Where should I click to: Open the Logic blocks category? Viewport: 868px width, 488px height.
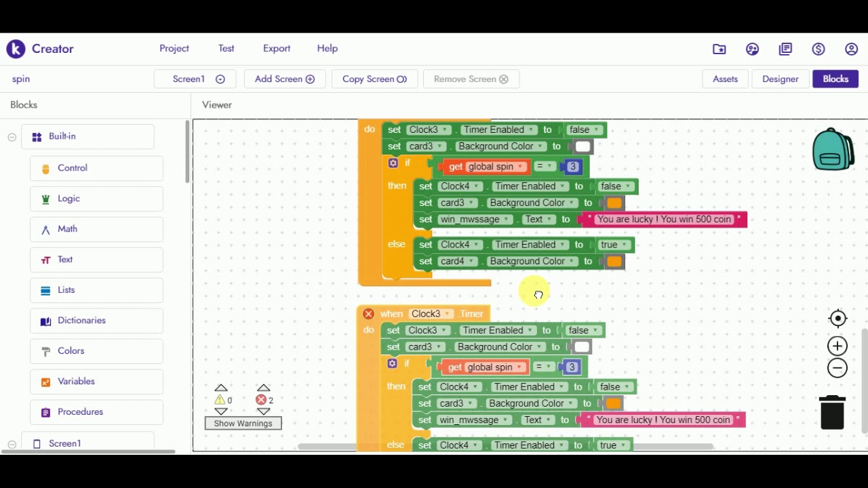coord(96,199)
